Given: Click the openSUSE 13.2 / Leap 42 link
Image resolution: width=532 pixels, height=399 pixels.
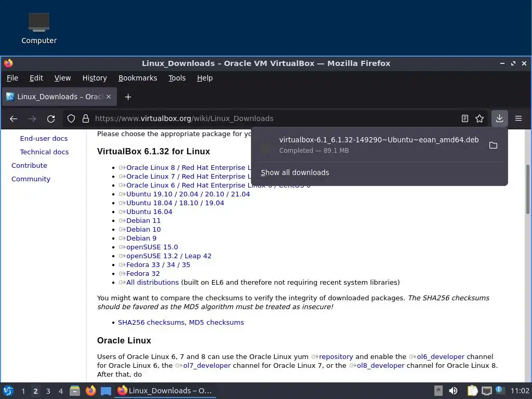Looking at the screenshot, I should (x=169, y=256).
